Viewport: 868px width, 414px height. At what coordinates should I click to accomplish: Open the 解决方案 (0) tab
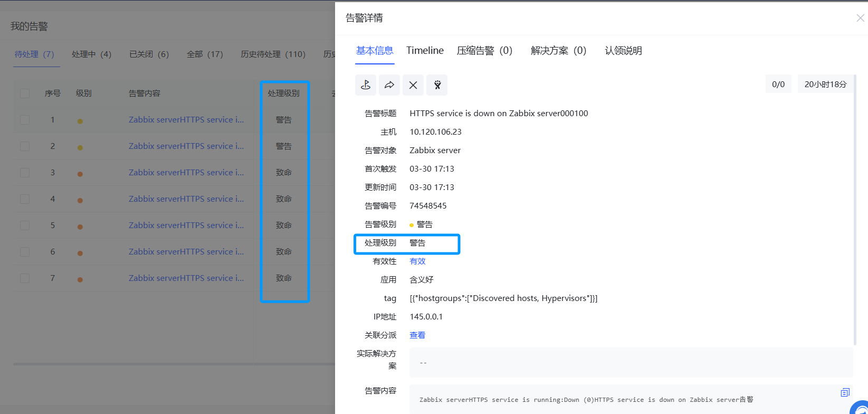tap(558, 51)
